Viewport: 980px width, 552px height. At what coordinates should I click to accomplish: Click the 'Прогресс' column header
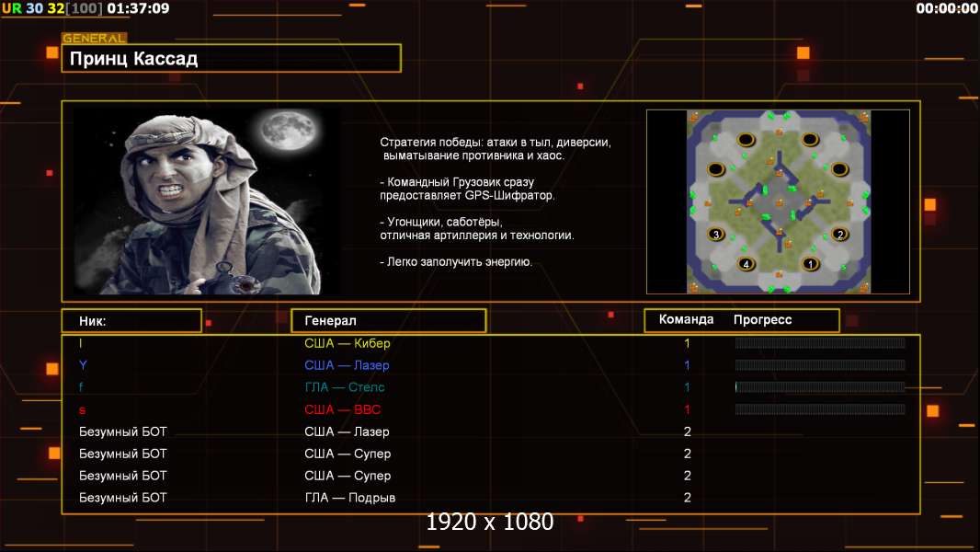pyautogui.click(x=762, y=319)
